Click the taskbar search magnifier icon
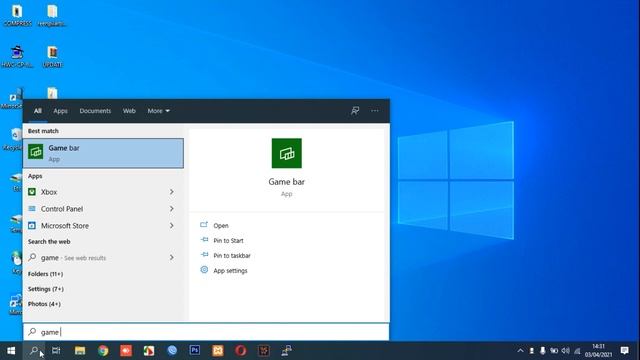Screen dimensions: 640x360 [x=34, y=350]
